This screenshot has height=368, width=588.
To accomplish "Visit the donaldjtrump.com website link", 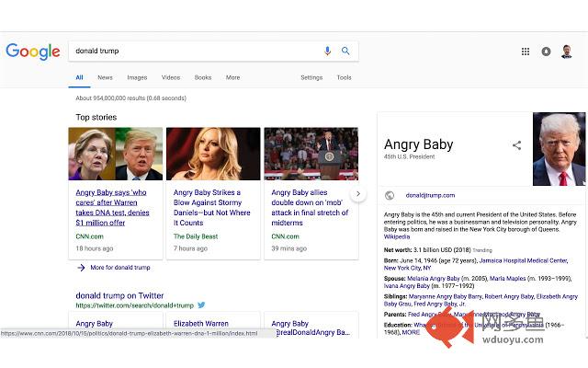I will [430, 195].
